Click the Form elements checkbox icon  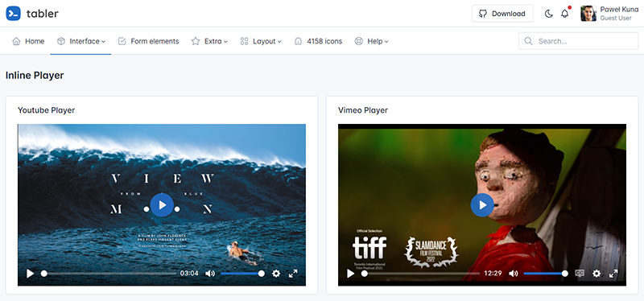(x=122, y=41)
